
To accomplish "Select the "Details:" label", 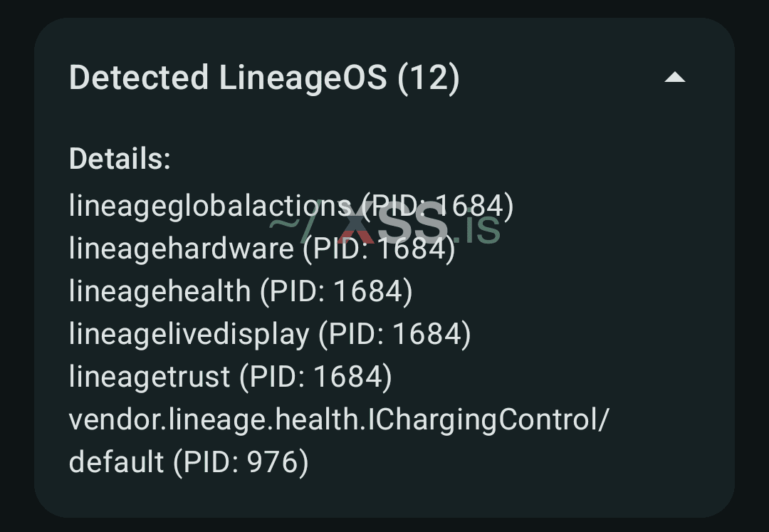I will [120, 159].
